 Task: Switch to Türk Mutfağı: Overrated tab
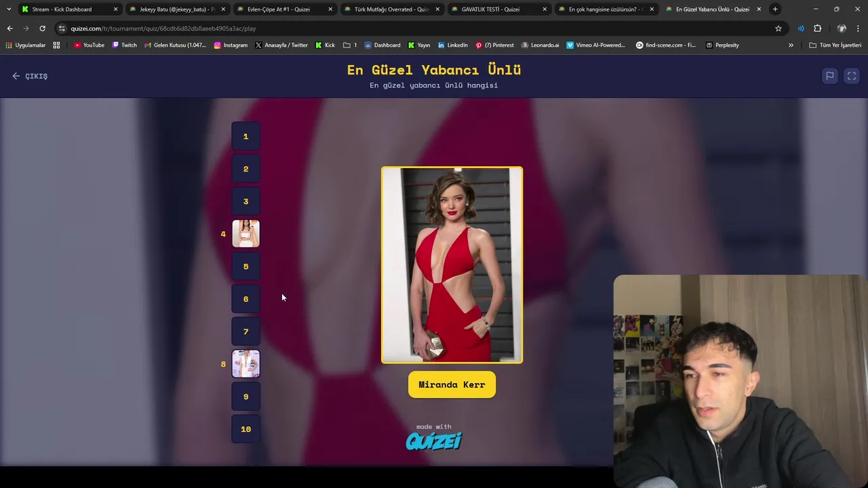(391, 9)
